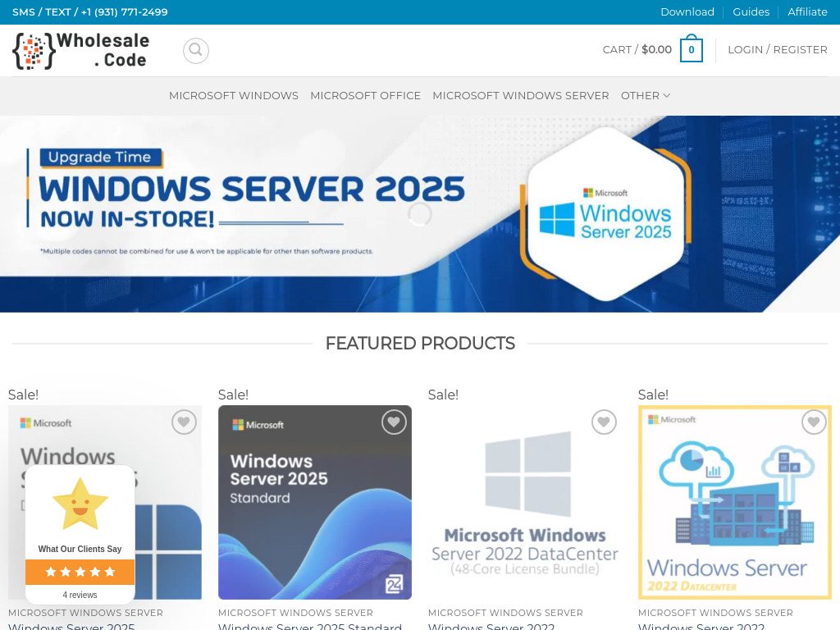Click the Wholesale Code logo
Image resolution: width=840 pixels, height=630 pixels.
pos(81,50)
